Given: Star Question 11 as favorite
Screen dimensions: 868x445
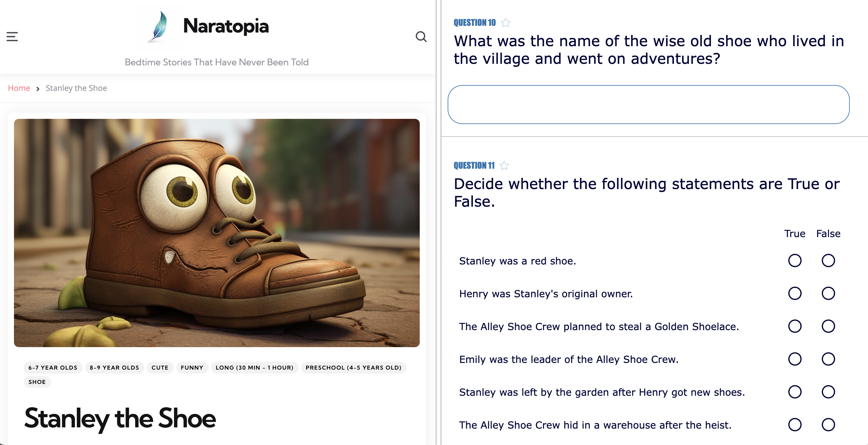Looking at the screenshot, I should point(504,165).
